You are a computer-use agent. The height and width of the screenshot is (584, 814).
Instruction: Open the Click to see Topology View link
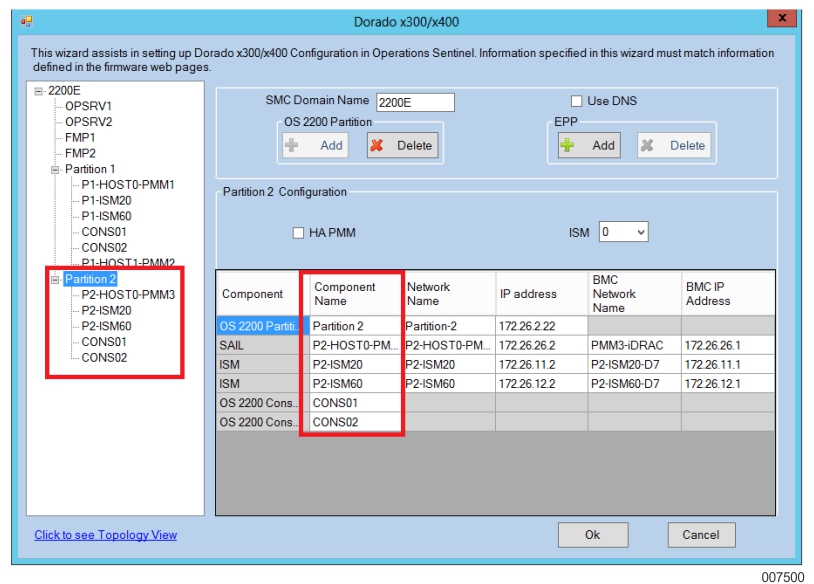pos(105,535)
